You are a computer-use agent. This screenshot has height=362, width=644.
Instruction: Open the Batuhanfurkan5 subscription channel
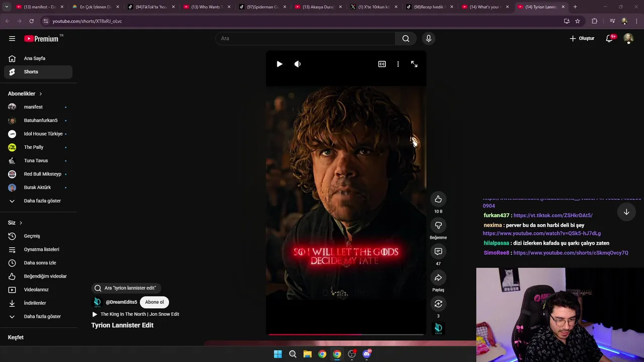point(38,121)
